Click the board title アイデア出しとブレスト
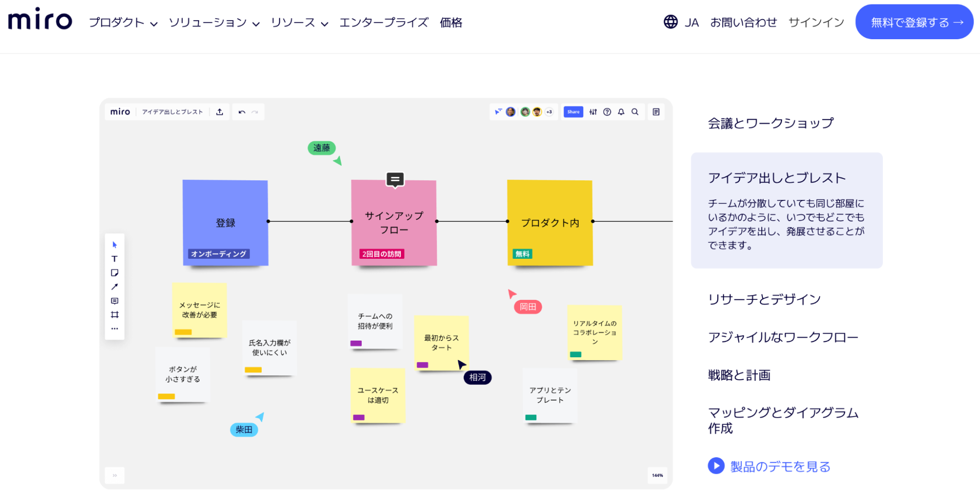Image resolution: width=980 pixels, height=492 pixels. (173, 112)
